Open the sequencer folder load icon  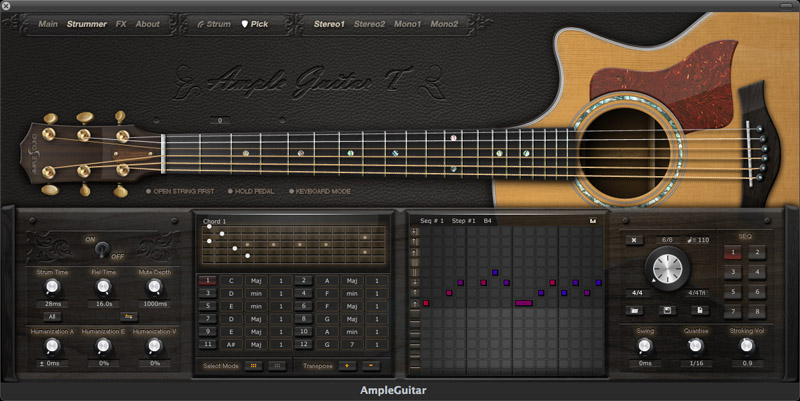[635, 311]
